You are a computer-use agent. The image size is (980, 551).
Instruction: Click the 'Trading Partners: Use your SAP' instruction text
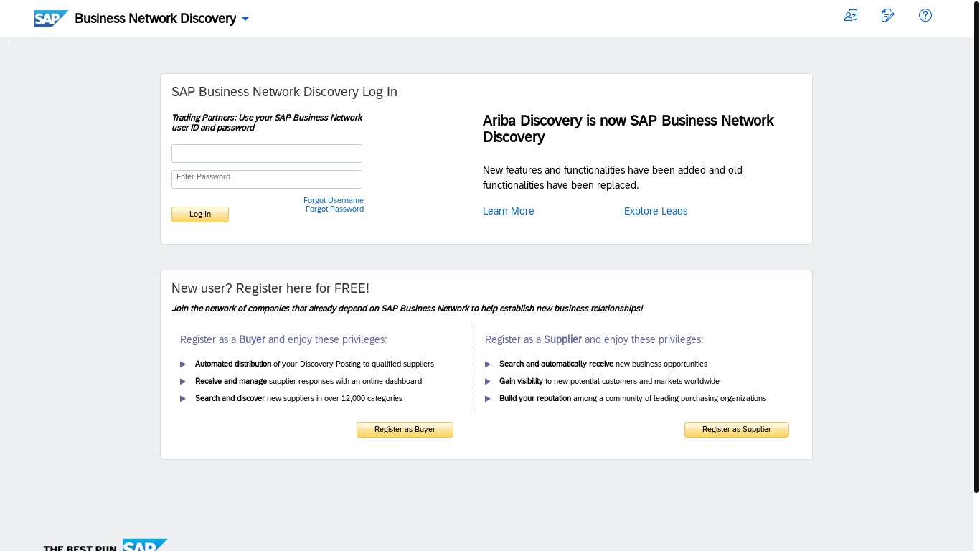267,123
